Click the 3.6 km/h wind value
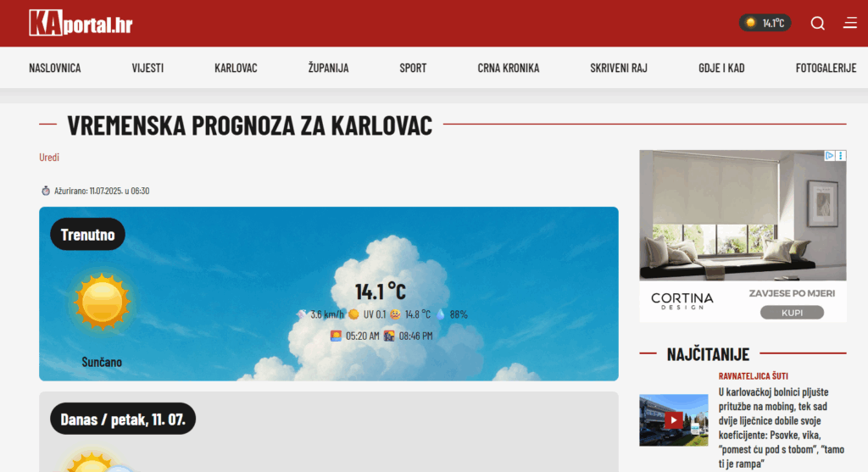This screenshot has height=472, width=868. pyautogui.click(x=326, y=314)
